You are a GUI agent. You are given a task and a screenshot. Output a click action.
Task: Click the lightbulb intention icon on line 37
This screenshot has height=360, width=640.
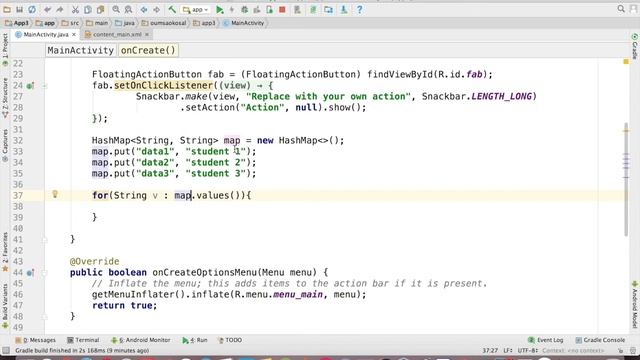tap(55, 194)
